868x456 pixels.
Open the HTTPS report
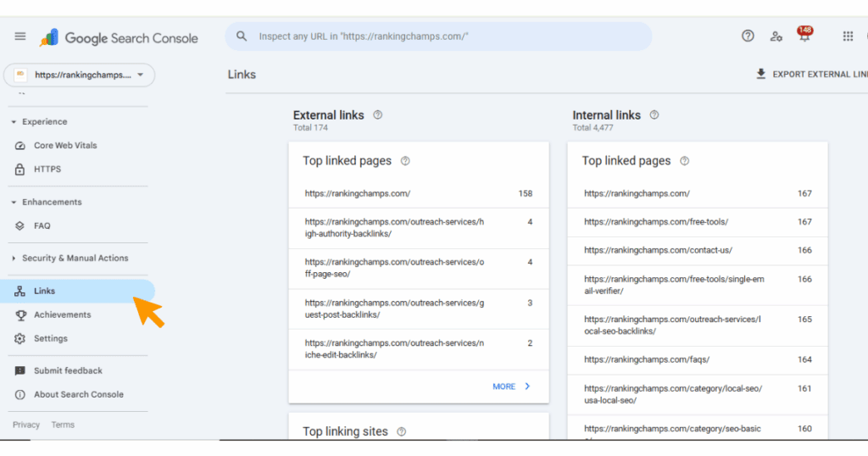click(x=47, y=170)
